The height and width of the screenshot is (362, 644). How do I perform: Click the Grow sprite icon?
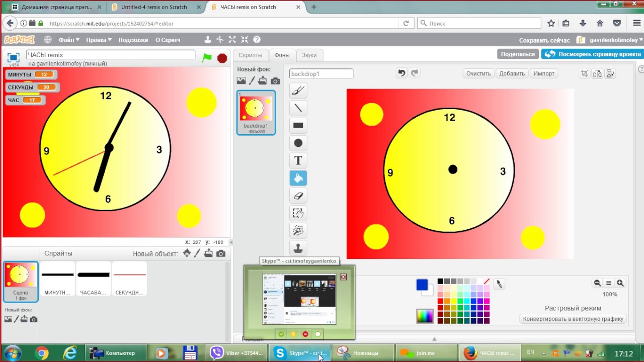tap(232, 40)
